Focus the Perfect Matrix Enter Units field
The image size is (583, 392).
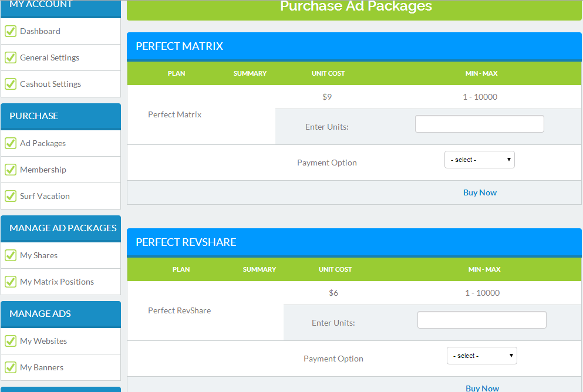coord(479,124)
